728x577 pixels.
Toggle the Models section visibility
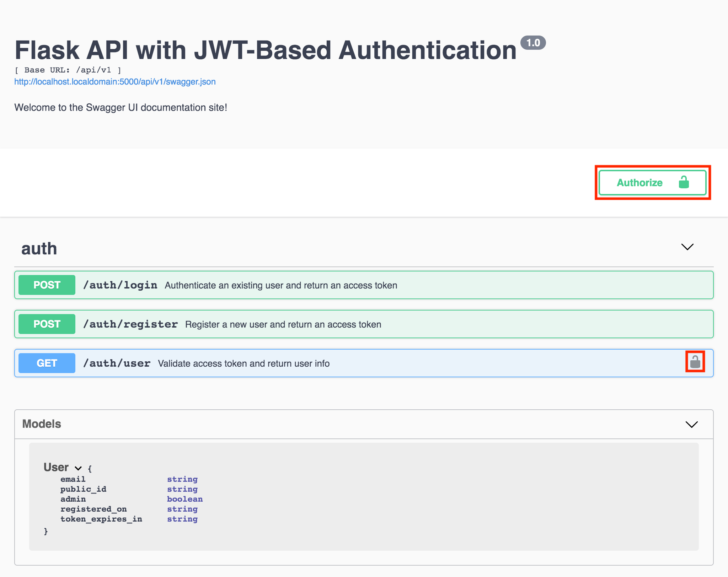(691, 424)
